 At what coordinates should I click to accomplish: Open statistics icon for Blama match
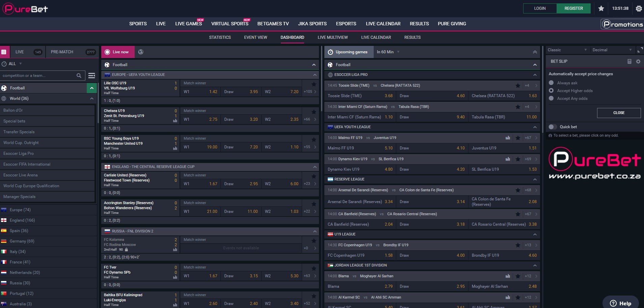508,276
